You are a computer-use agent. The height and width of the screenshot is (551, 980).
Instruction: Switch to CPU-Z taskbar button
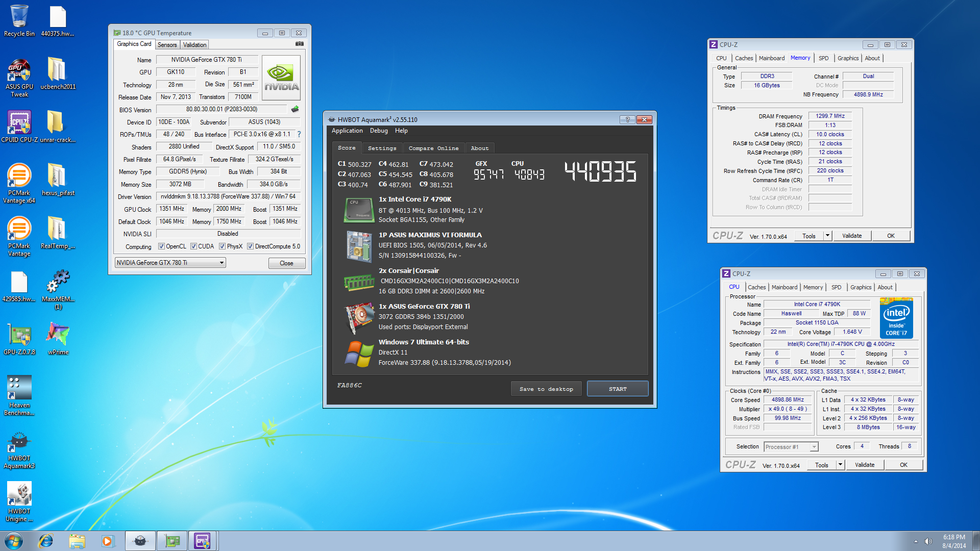point(203,541)
